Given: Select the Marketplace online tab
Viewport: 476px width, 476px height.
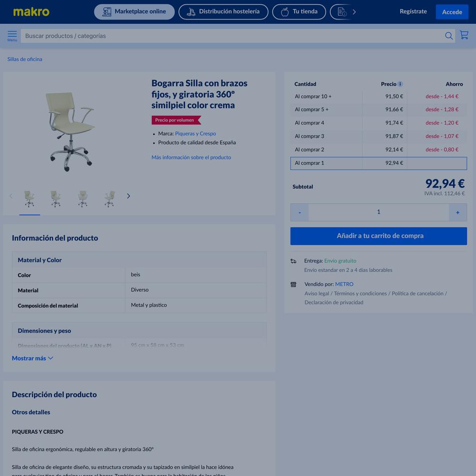Looking at the screenshot, I should pos(134,12).
